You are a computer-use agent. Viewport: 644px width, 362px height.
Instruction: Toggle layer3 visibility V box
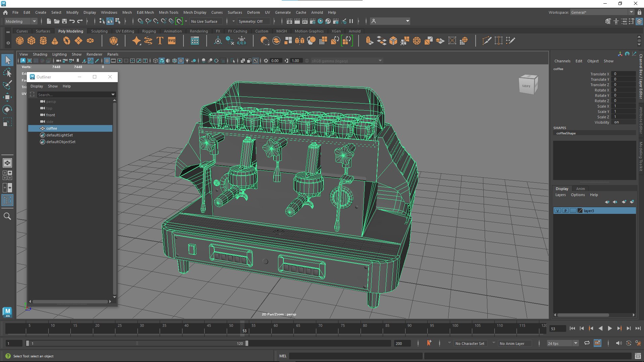tap(557, 211)
